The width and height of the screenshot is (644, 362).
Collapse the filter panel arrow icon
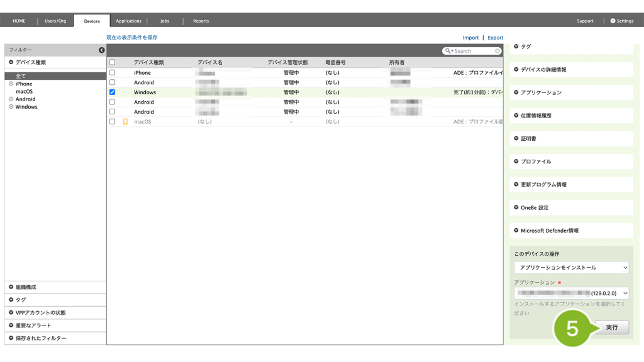pos(101,50)
